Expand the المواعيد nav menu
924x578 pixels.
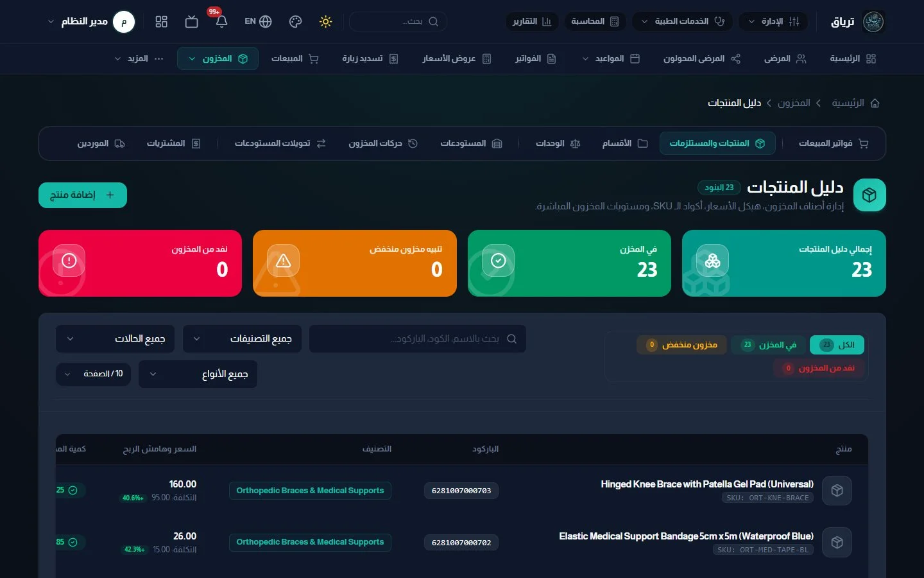(x=610, y=58)
